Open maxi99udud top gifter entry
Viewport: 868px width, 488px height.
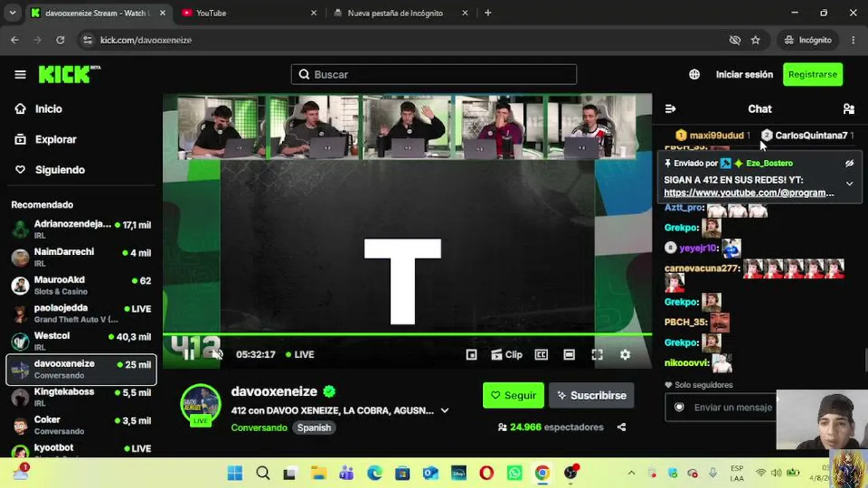(713, 136)
